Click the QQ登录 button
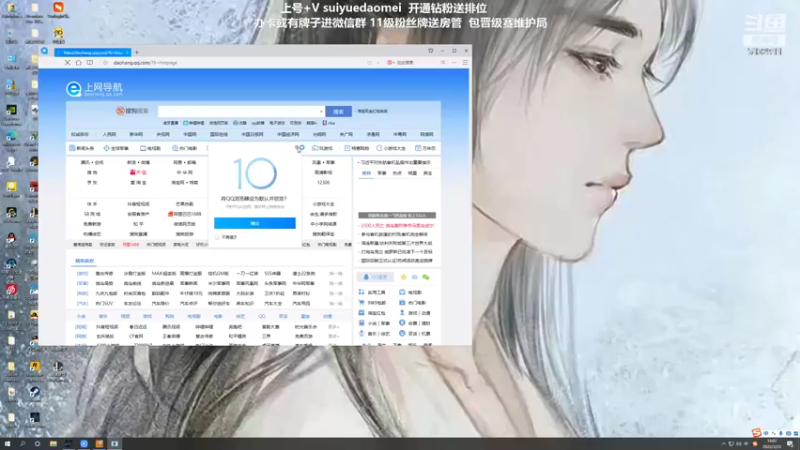 (x=376, y=277)
